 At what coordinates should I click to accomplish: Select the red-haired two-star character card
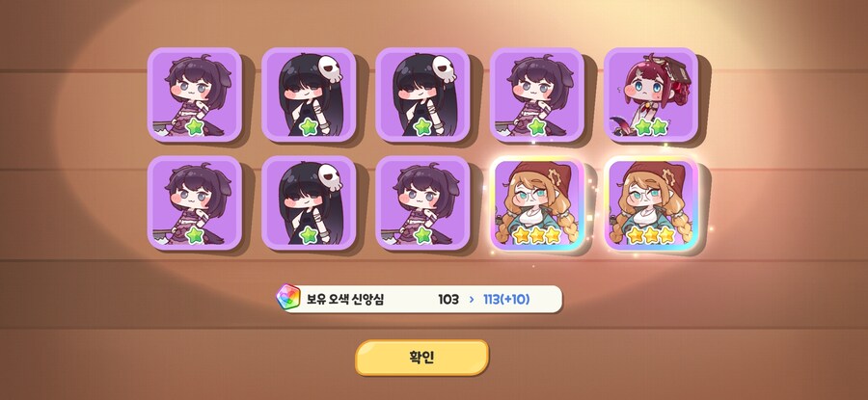point(650,94)
